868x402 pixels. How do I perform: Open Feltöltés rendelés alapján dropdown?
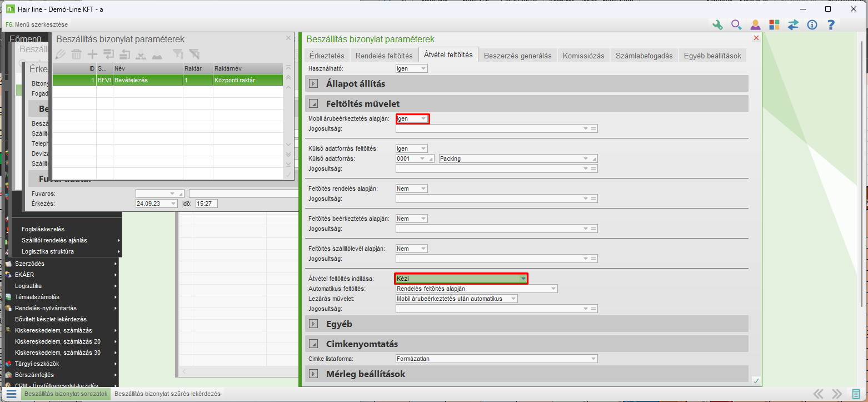(x=412, y=188)
